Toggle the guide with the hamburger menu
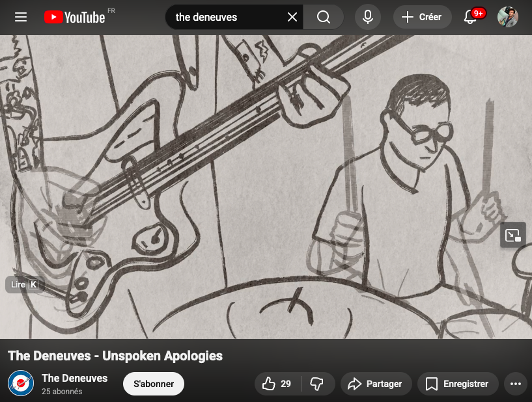This screenshot has height=402, width=532. click(x=21, y=17)
